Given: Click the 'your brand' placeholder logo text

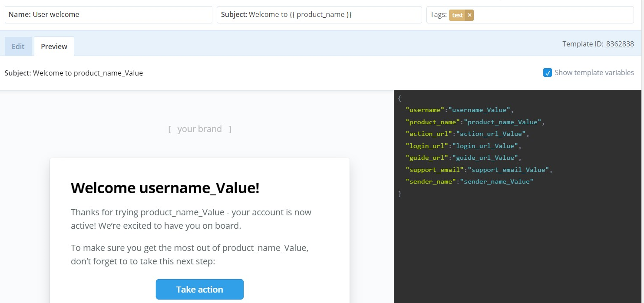Looking at the screenshot, I should [200, 128].
